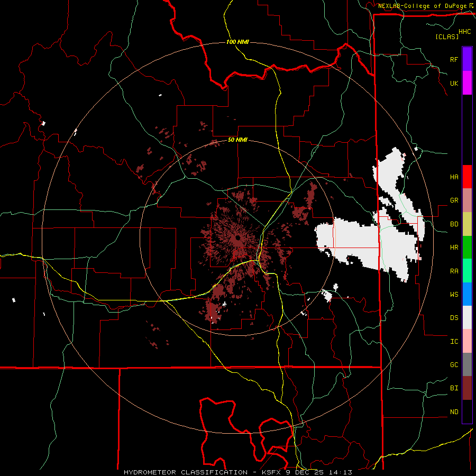Click the IC legend label
476x476 pixels.
(x=454, y=341)
